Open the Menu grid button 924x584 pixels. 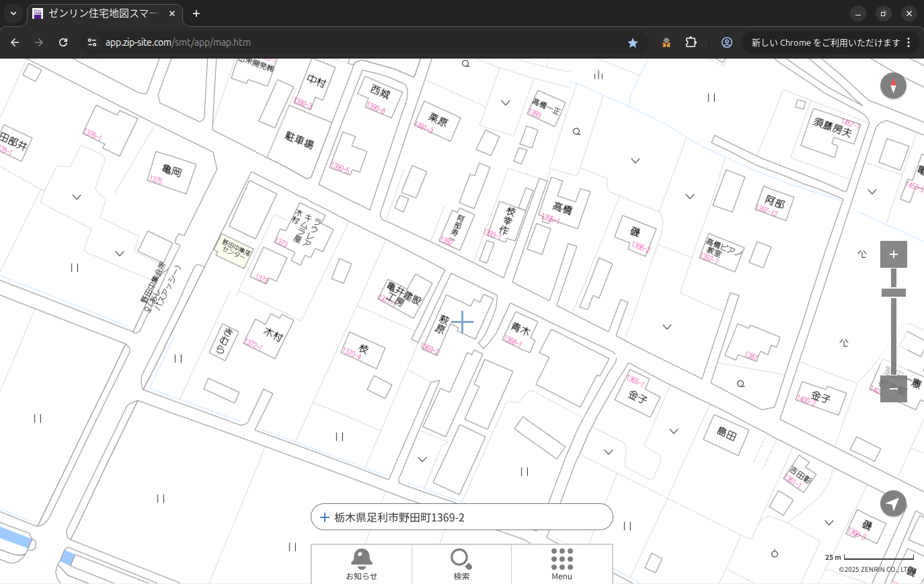tap(562, 564)
